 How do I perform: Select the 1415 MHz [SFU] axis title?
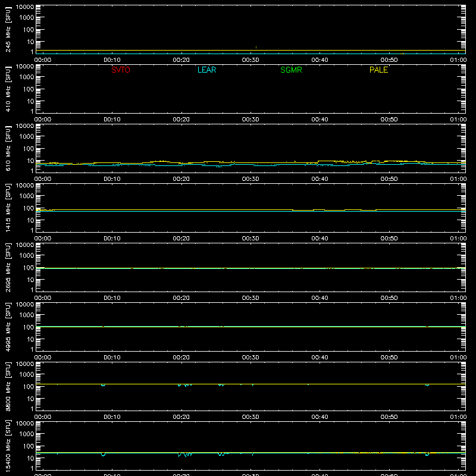pyautogui.click(x=8, y=208)
